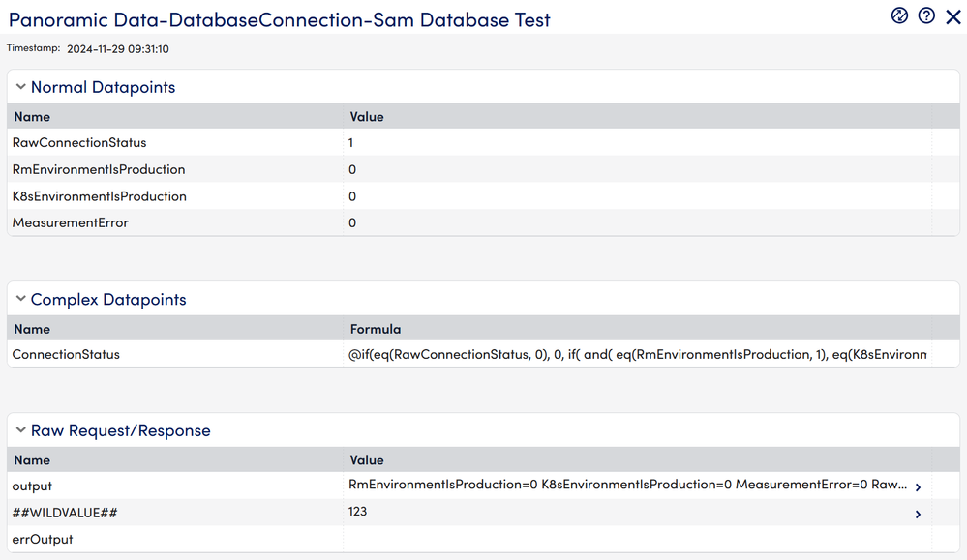Select the K8sEnvironmentIsProduction datapoint row
This screenshot has height=560, width=967.
click(x=100, y=196)
